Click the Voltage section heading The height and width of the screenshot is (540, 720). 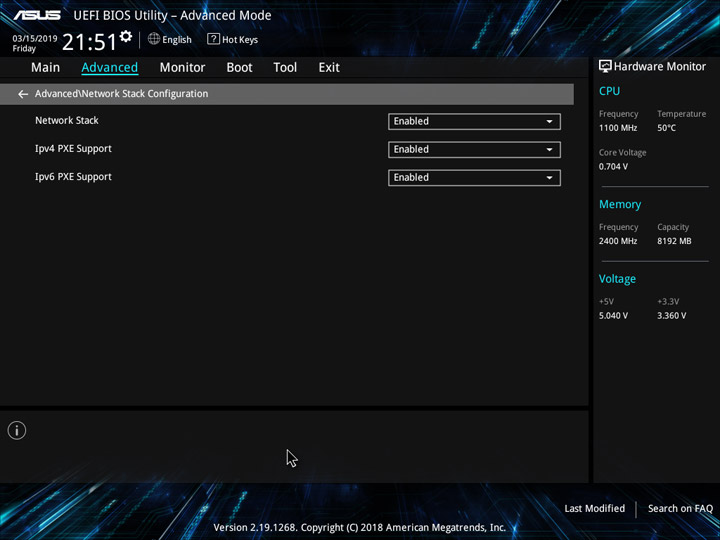(617, 279)
